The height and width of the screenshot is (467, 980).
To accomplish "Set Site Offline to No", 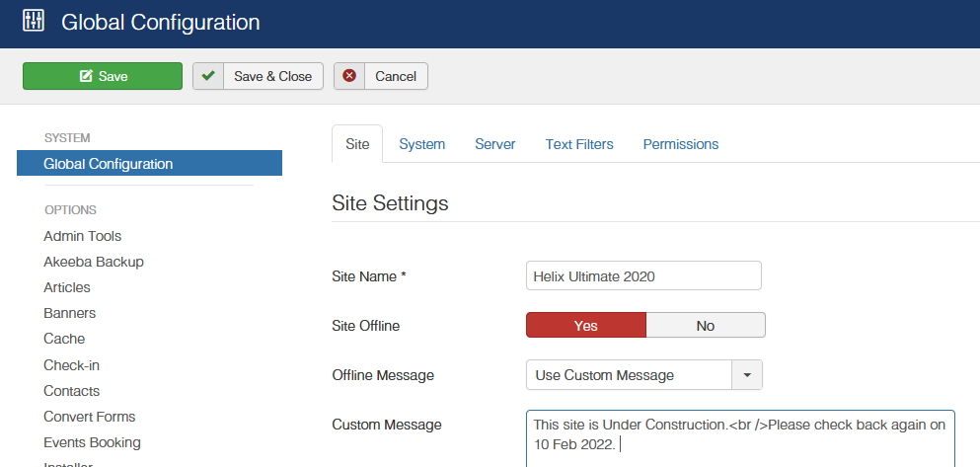I will click(x=705, y=326).
